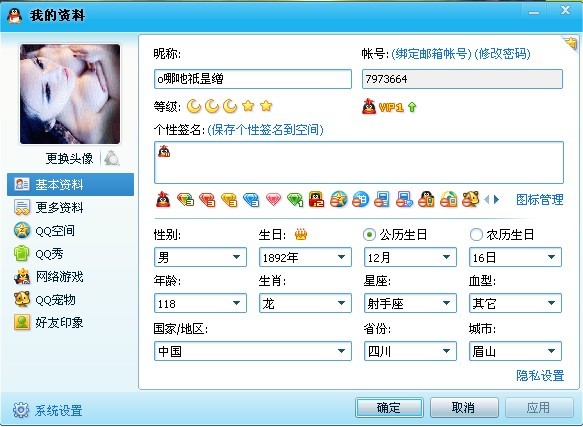
Task: Click the blue diamond badge icon
Action: tap(251, 200)
